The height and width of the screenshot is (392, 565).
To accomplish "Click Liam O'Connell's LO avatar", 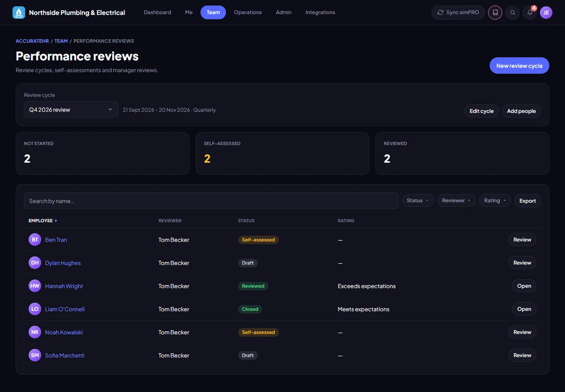I will [35, 309].
